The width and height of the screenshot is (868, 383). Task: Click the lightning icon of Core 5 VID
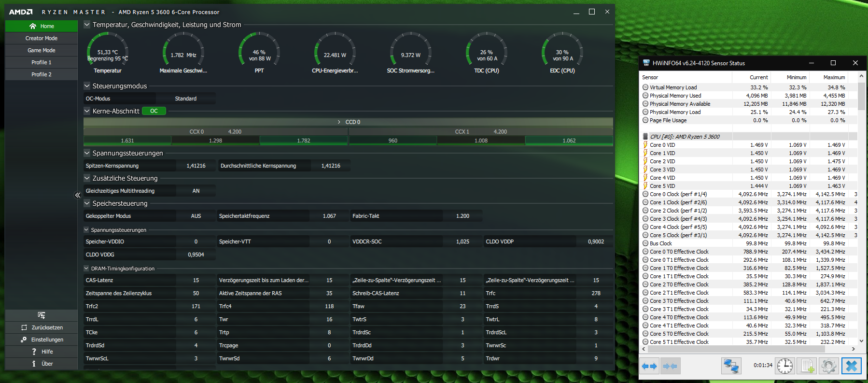pyautogui.click(x=645, y=186)
